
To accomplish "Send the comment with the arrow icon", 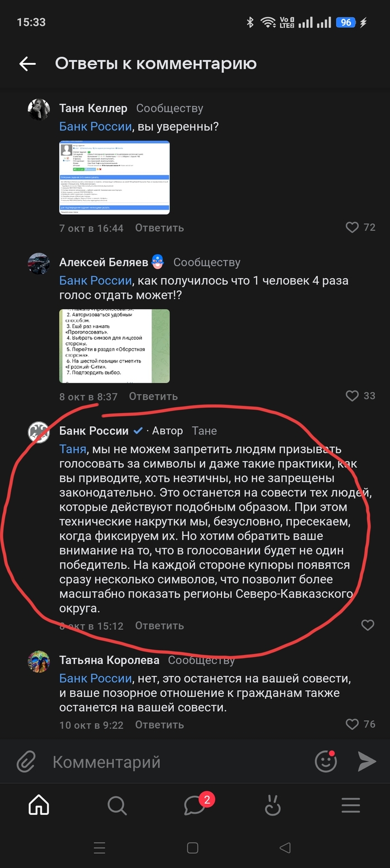I will [x=367, y=761].
